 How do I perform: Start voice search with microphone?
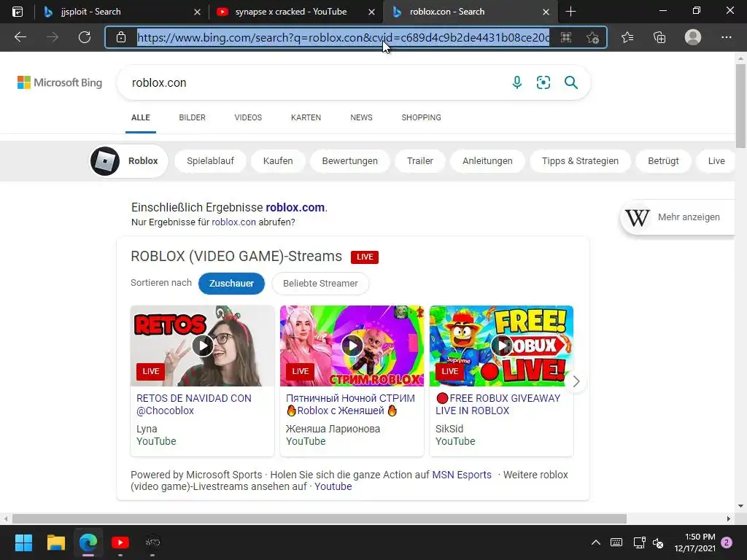517,82
